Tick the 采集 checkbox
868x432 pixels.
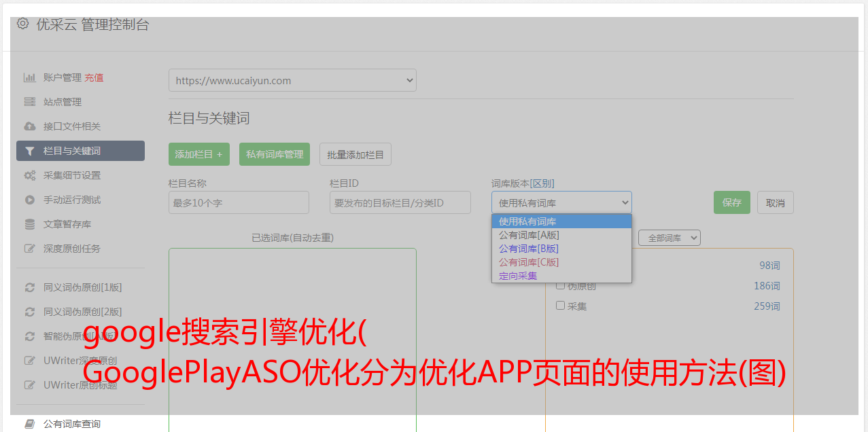[561, 306]
